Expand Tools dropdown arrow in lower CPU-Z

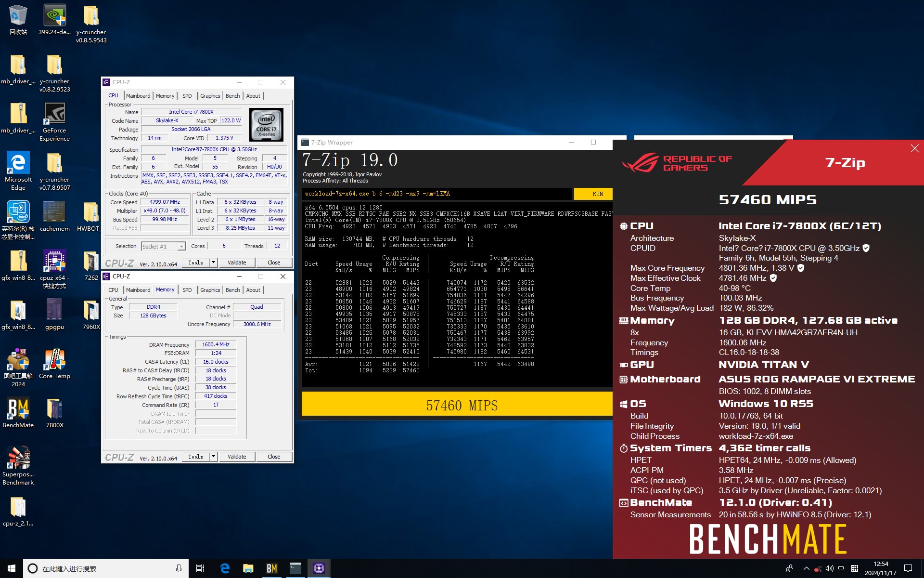tap(213, 457)
